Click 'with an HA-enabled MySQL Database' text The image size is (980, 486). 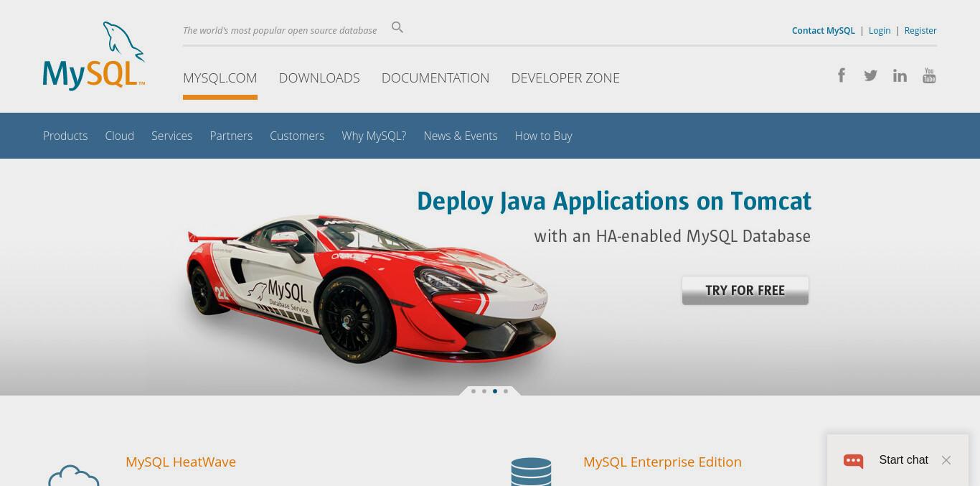coord(672,236)
